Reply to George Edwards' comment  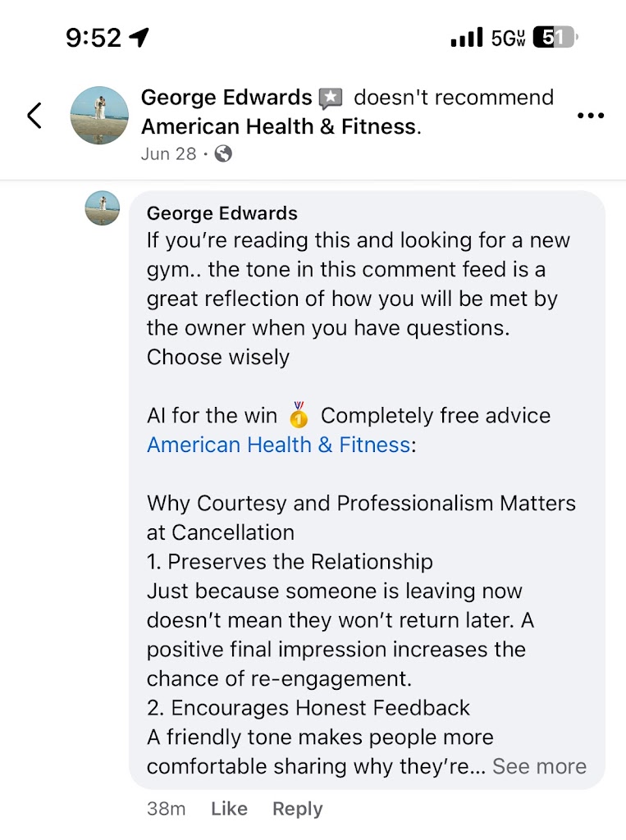coord(297,809)
